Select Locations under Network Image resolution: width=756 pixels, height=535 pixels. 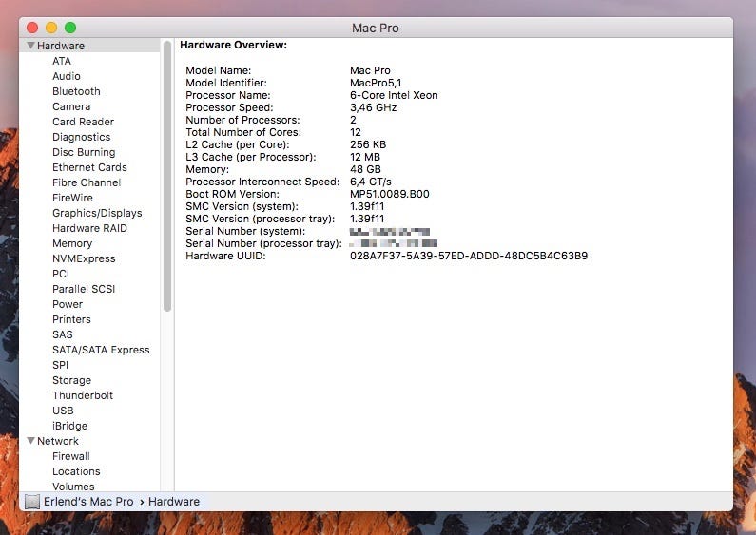point(76,471)
